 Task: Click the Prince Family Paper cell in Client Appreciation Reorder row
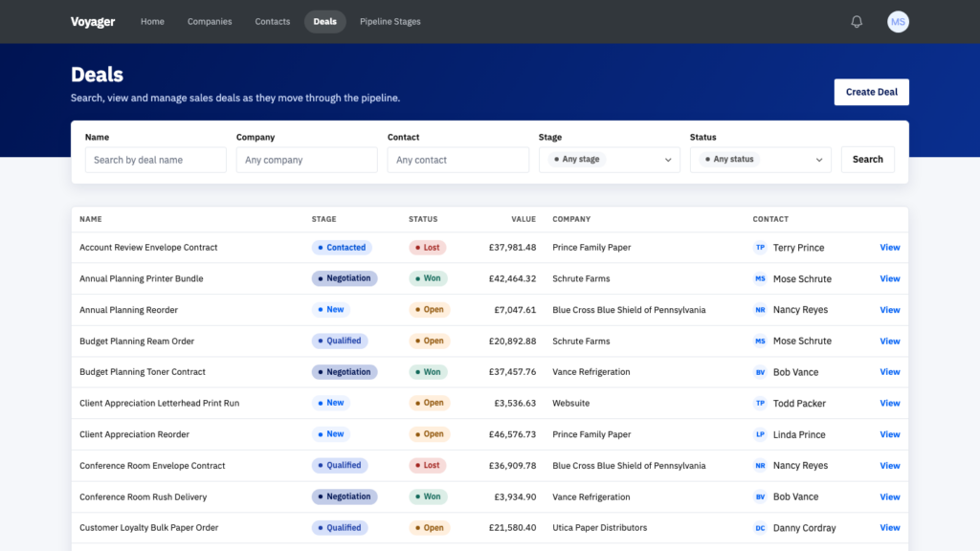591,434
